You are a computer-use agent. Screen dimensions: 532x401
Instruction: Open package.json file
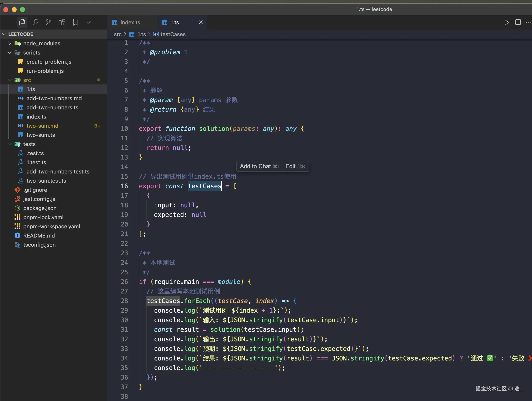[x=40, y=208]
